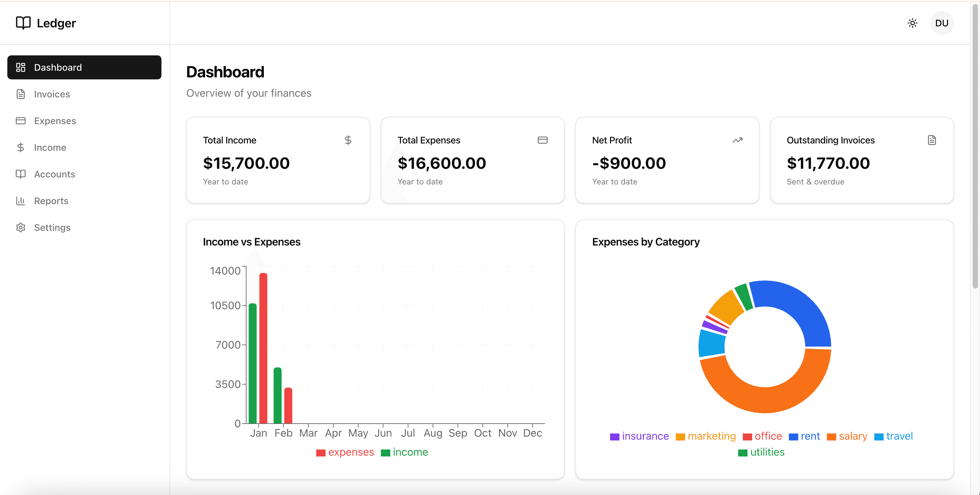Open the user menu via the DU avatar
This screenshot has height=495, width=980.
(942, 23)
